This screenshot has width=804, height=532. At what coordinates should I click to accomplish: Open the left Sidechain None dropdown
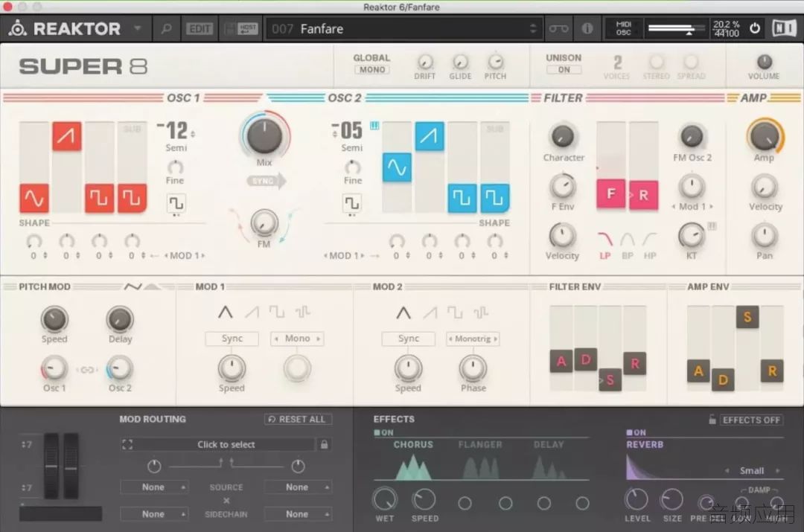click(154, 514)
